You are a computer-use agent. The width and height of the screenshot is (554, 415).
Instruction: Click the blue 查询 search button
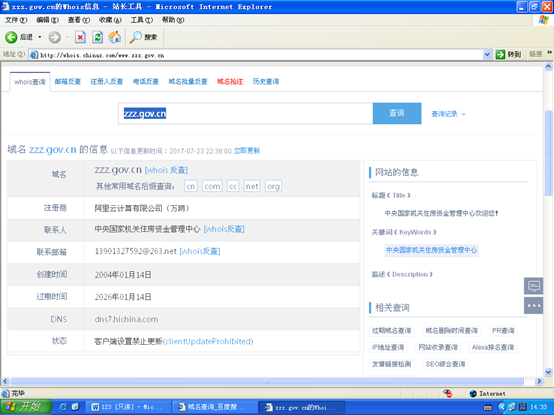click(x=397, y=113)
